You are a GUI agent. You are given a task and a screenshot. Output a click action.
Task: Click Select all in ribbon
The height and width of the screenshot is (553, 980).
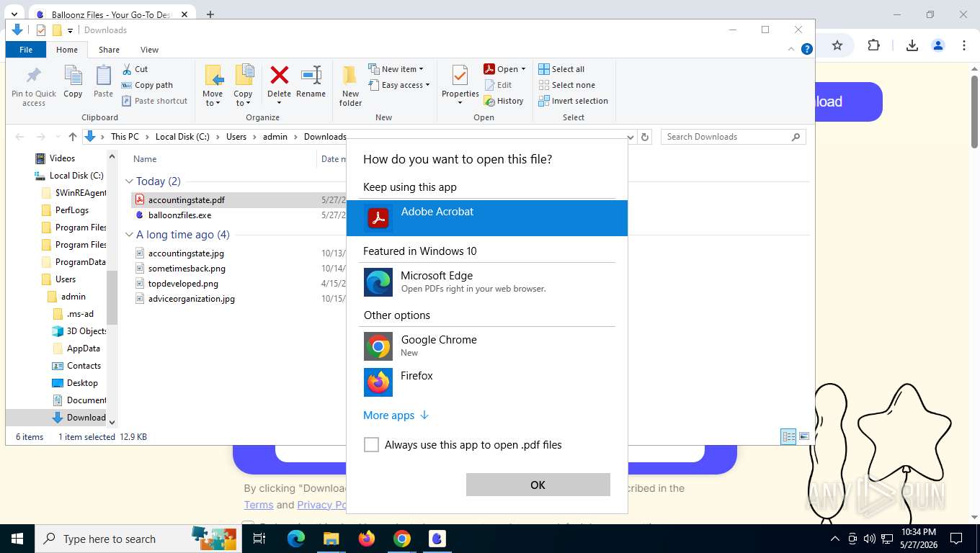coord(561,69)
